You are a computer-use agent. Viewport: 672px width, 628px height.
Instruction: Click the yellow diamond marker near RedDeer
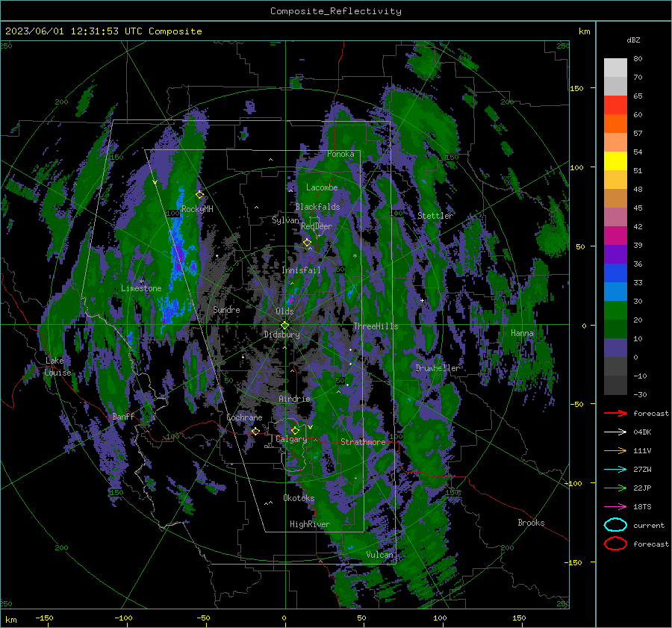307,243
